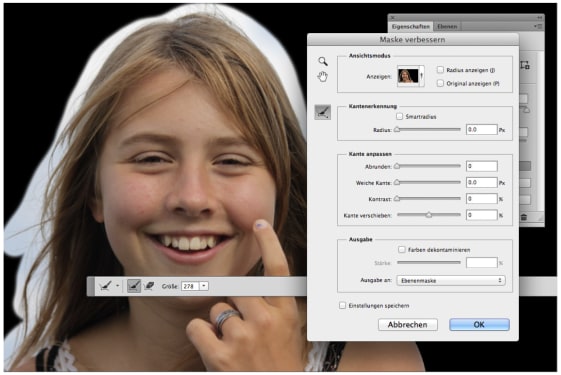Check Einstellungen speichern option
The width and height of the screenshot is (561, 375).
342,305
